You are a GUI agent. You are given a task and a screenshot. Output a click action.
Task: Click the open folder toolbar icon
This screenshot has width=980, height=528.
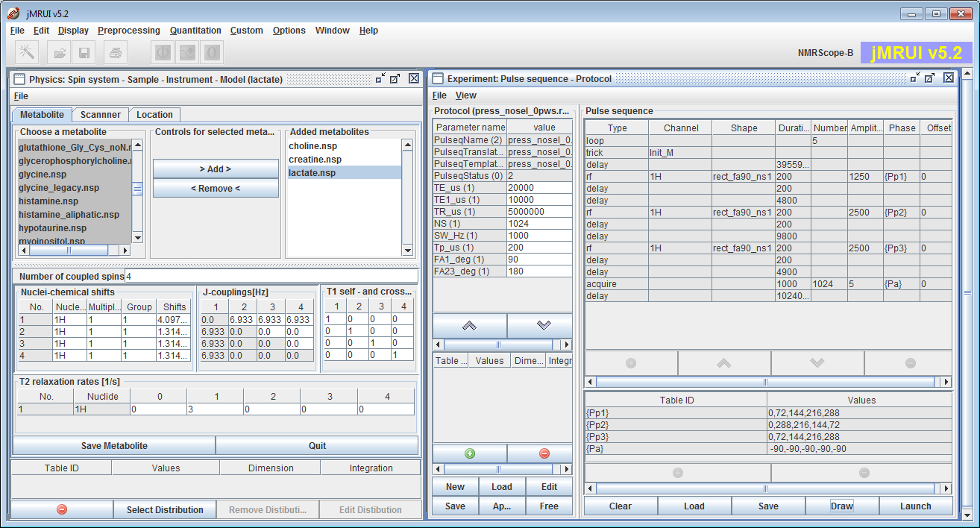tap(60, 52)
